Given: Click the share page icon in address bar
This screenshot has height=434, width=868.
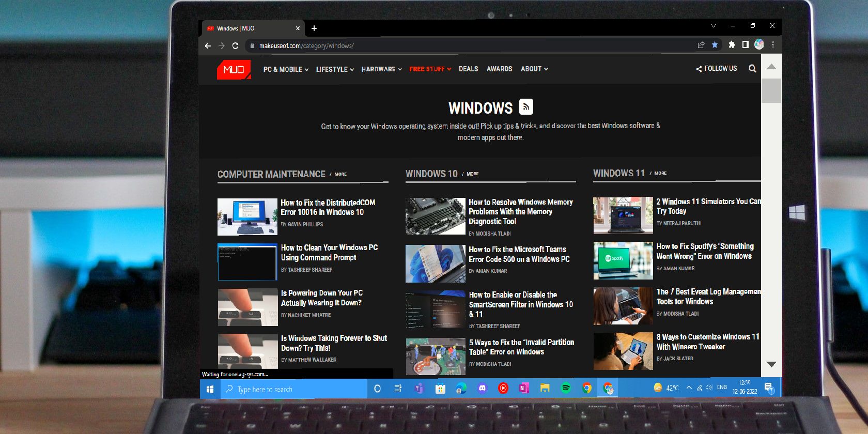Looking at the screenshot, I should click(701, 45).
